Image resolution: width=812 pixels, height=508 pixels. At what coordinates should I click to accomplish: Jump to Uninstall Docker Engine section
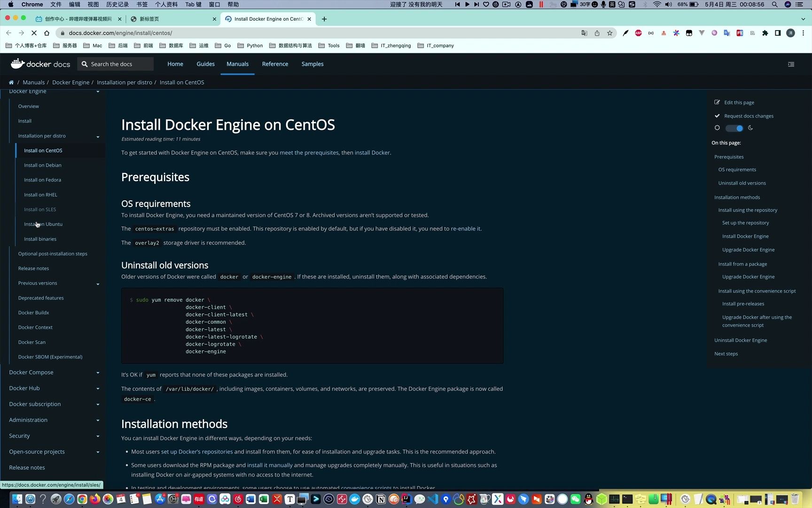tap(741, 340)
